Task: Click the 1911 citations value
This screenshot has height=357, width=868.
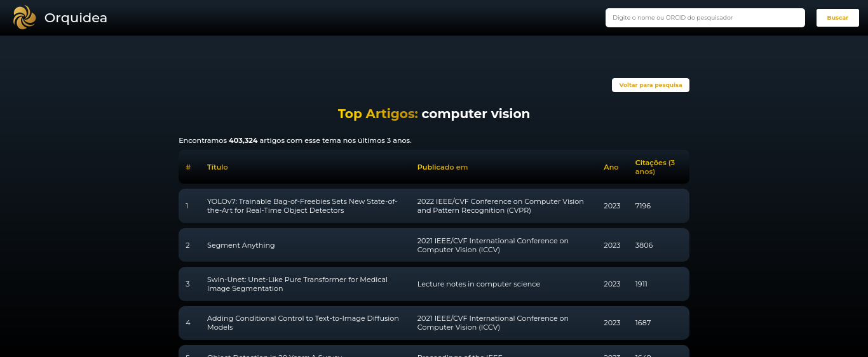Action: [x=641, y=284]
